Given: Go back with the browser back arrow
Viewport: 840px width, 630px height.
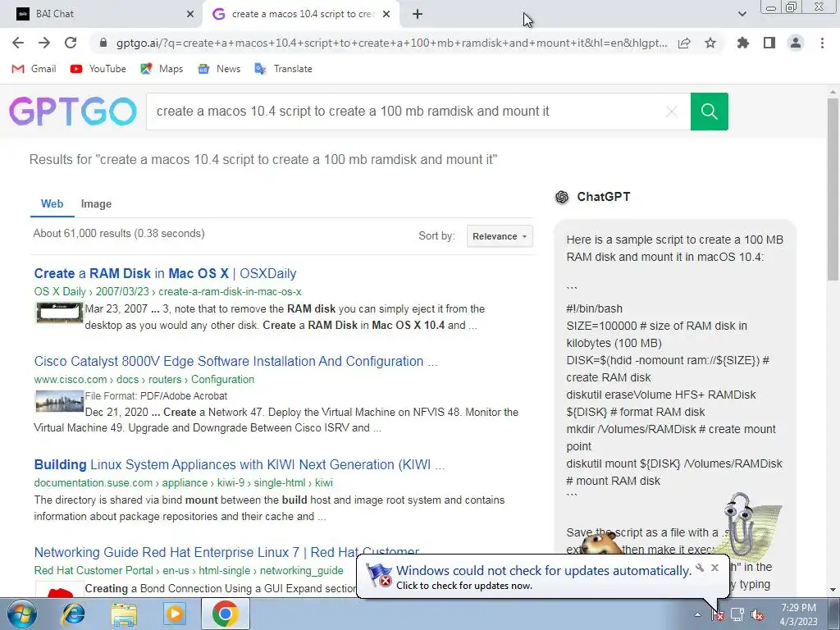Looking at the screenshot, I should (x=18, y=43).
